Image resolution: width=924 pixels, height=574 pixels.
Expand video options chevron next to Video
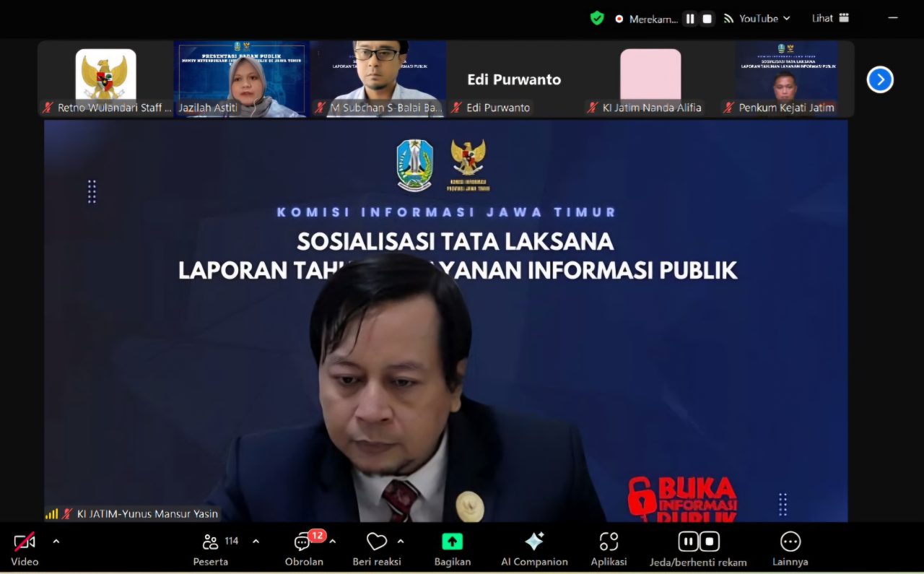point(56,542)
